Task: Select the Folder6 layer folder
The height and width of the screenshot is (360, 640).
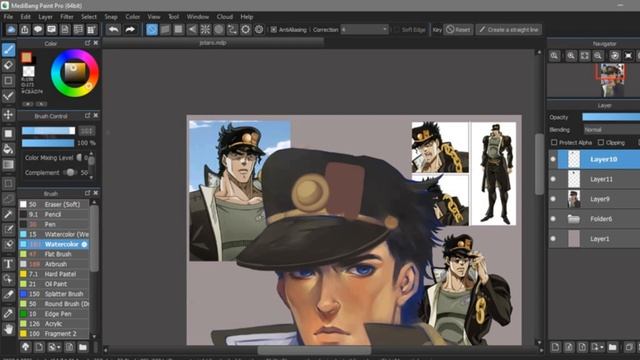Action: click(x=599, y=219)
